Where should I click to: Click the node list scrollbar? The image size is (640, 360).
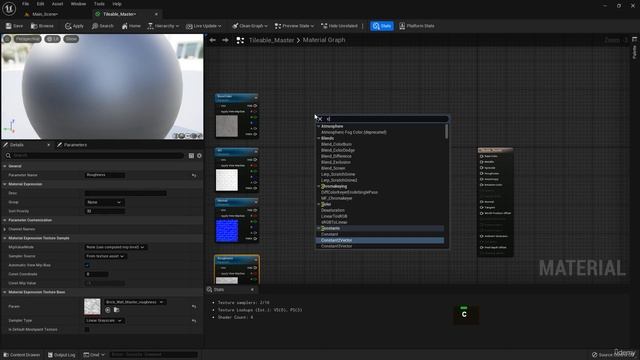(447, 131)
